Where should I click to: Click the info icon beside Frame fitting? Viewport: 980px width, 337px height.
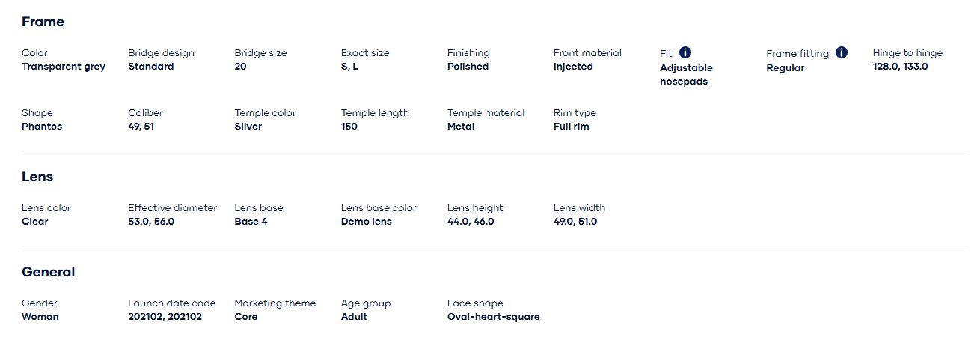(x=842, y=52)
